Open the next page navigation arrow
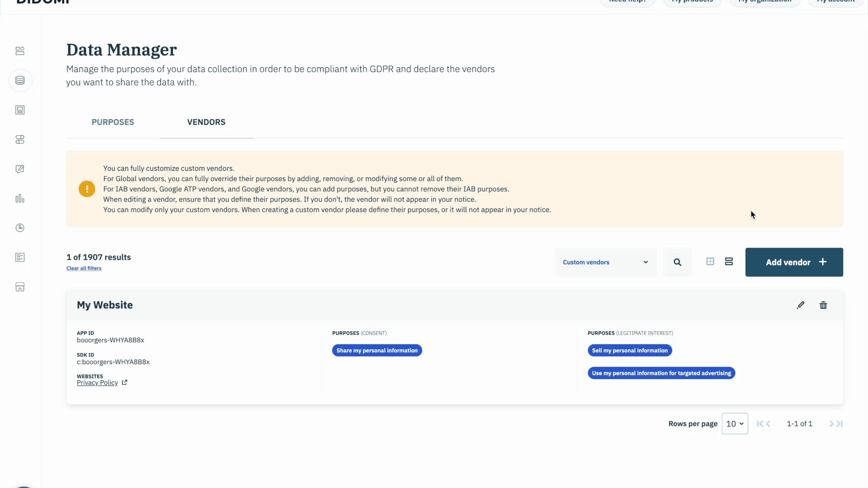The width and height of the screenshot is (868, 488). click(x=830, y=423)
